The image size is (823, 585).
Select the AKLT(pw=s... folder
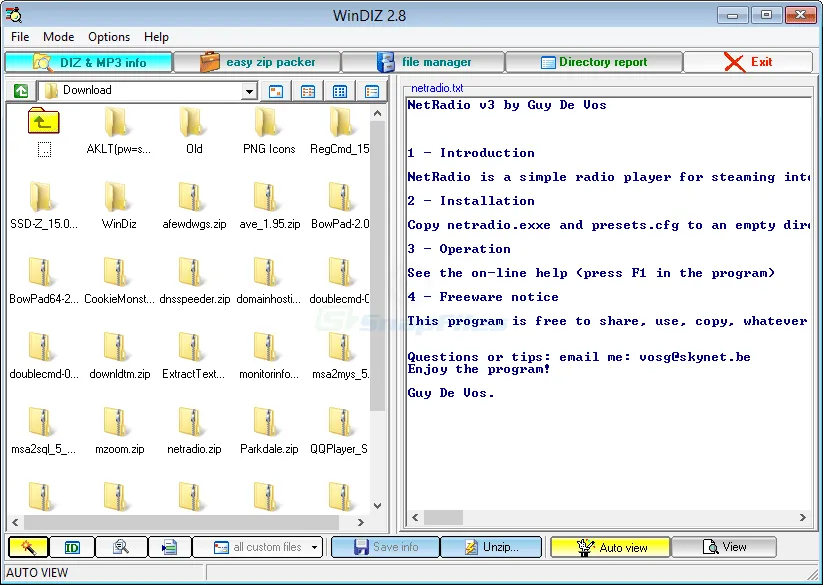[x=119, y=130]
